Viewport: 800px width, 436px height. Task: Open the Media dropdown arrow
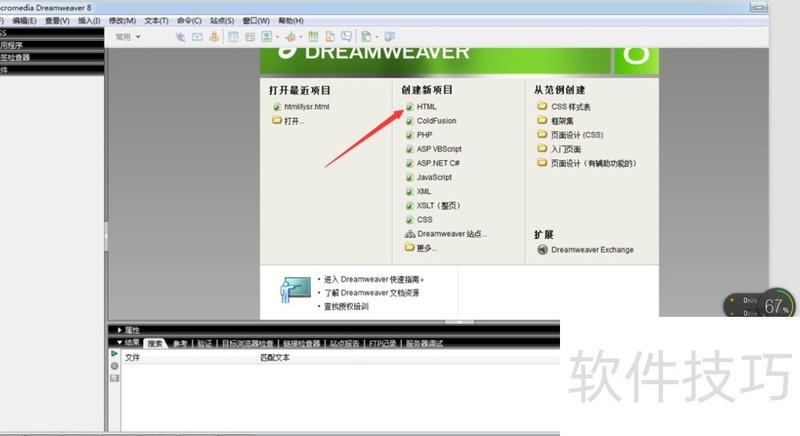click(x=301, y=37)
